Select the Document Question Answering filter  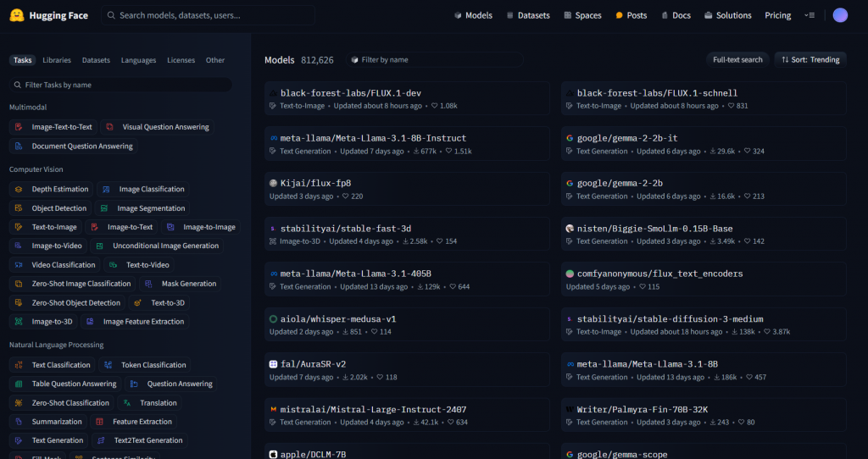coord(74,146)
